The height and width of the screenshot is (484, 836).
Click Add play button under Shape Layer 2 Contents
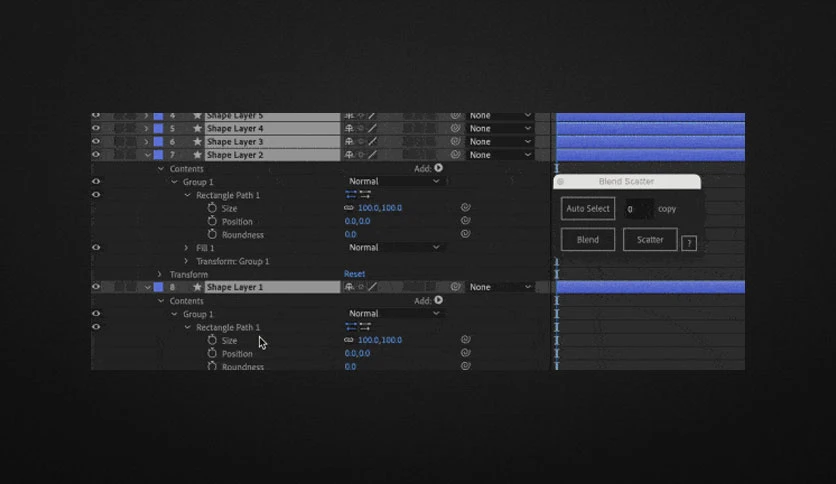click(438, 168)
